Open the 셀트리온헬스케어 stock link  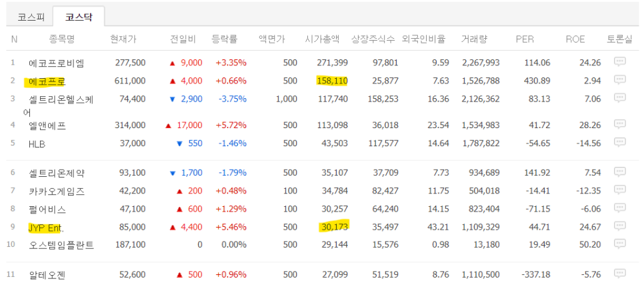pyautogui.click(x=59, y=105)
